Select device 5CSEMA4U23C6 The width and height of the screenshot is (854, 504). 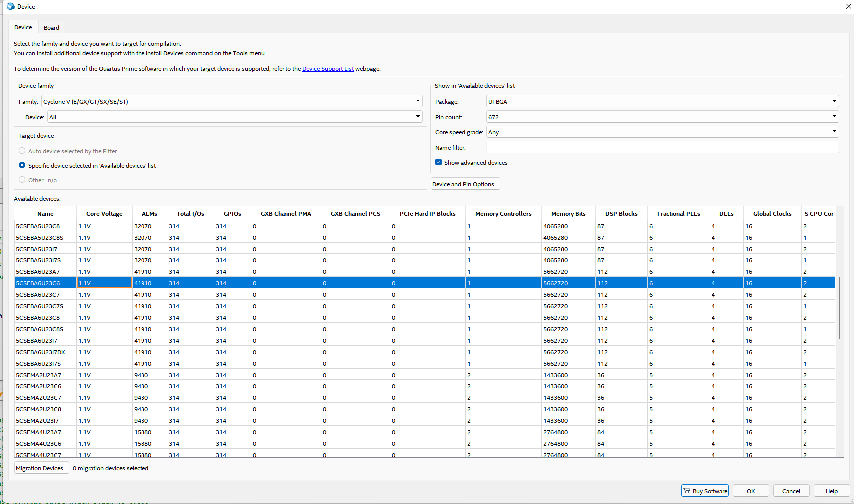coord(425,443)
